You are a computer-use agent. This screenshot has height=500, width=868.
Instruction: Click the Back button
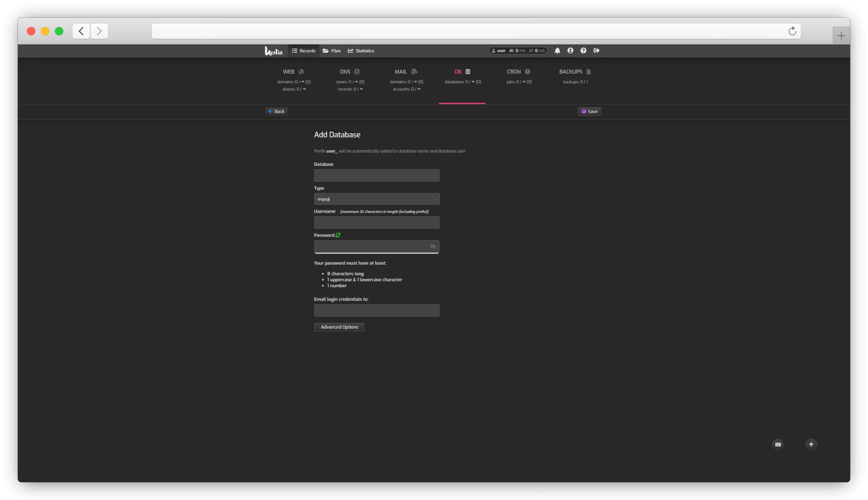[276, 111]
